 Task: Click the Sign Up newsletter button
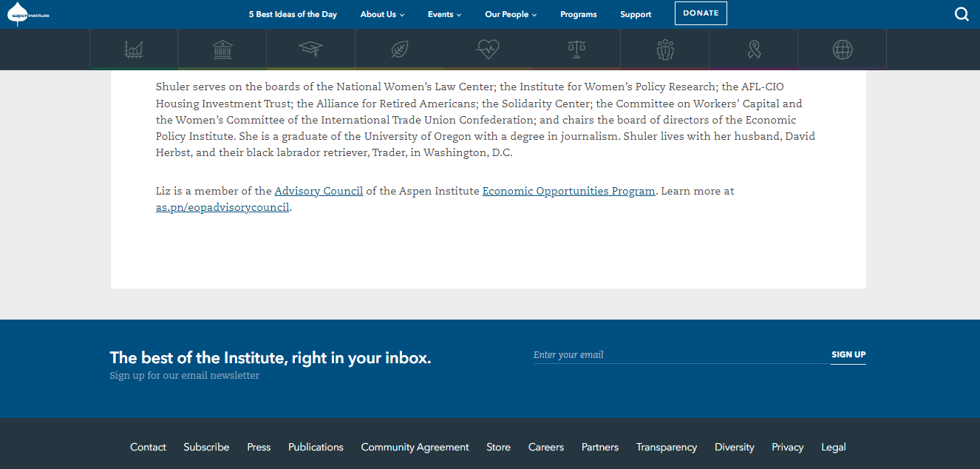848,355
